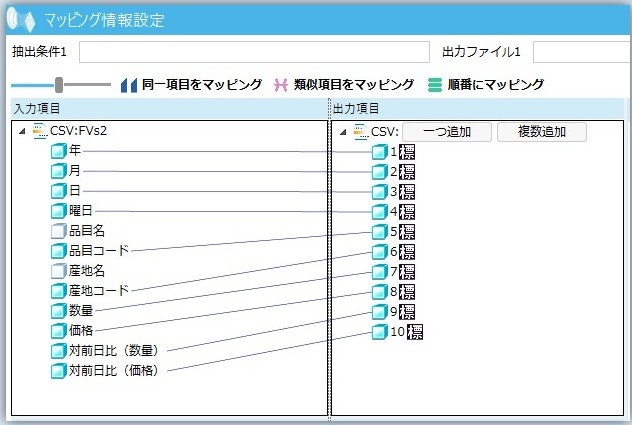Click the cube icon beside 数量

click(x=58, y=311)
